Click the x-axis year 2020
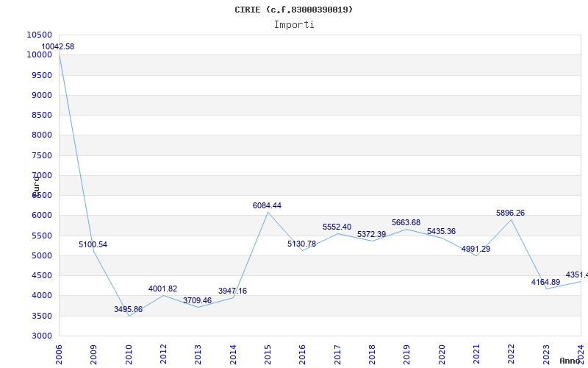 coord(442,355)
